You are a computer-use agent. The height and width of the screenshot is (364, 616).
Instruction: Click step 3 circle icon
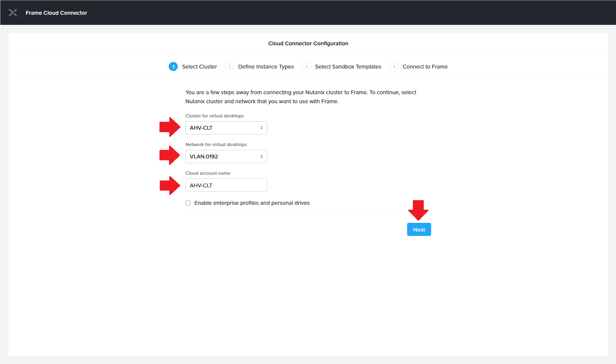click(x=306, y=67)
